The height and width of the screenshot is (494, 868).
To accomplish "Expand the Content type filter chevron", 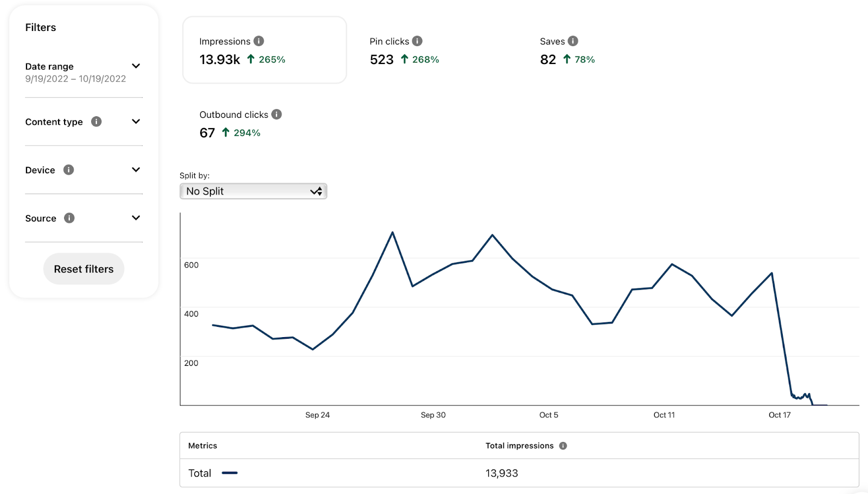I will tap(136, 122).
